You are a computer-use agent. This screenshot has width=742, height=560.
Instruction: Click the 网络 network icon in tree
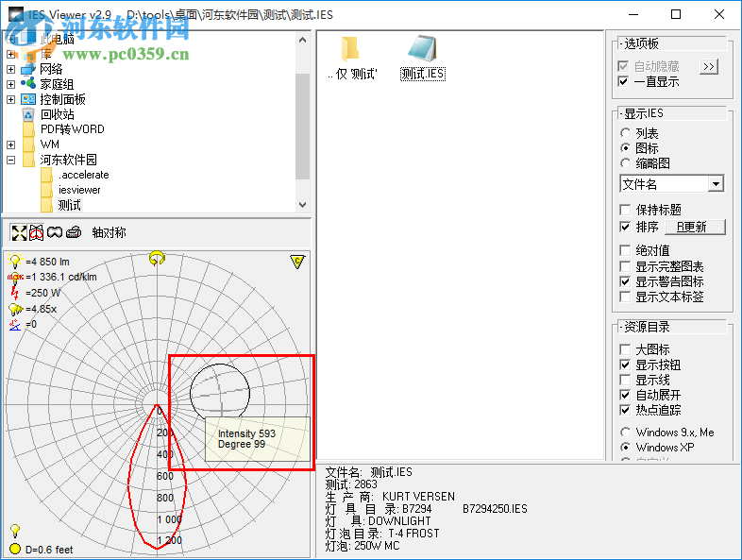pos(28,69)
